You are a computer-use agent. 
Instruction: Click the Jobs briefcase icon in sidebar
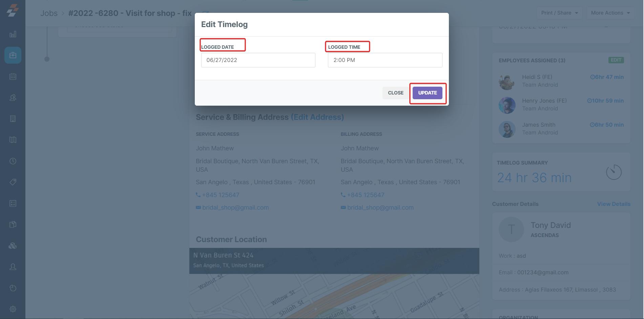point(13,55)
